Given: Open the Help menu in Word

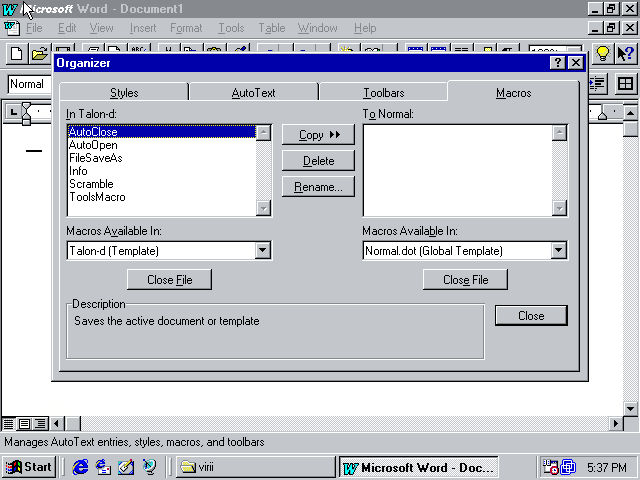Looking at the screenshot, I should (x=365, y=28).
